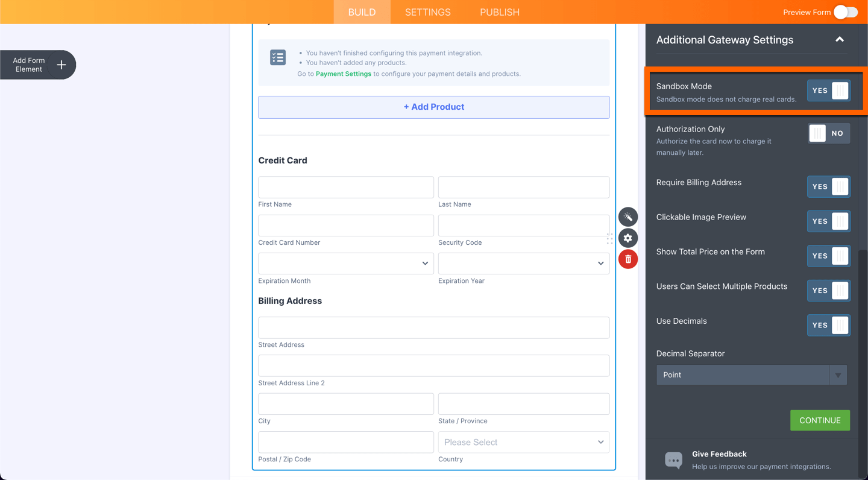Open the Payment Settings link
868x480 pixels.
point(344,74)
